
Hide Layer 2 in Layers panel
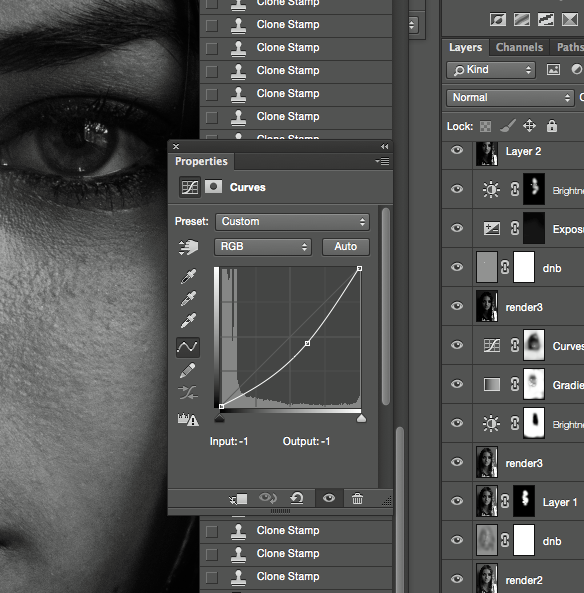click(457, 151)
